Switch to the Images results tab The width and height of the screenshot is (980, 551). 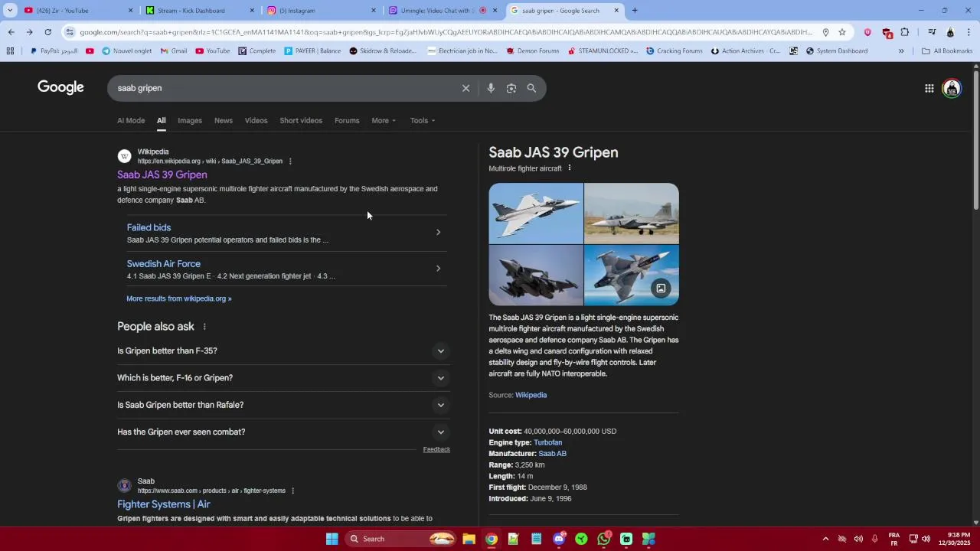tap(190, 120)
